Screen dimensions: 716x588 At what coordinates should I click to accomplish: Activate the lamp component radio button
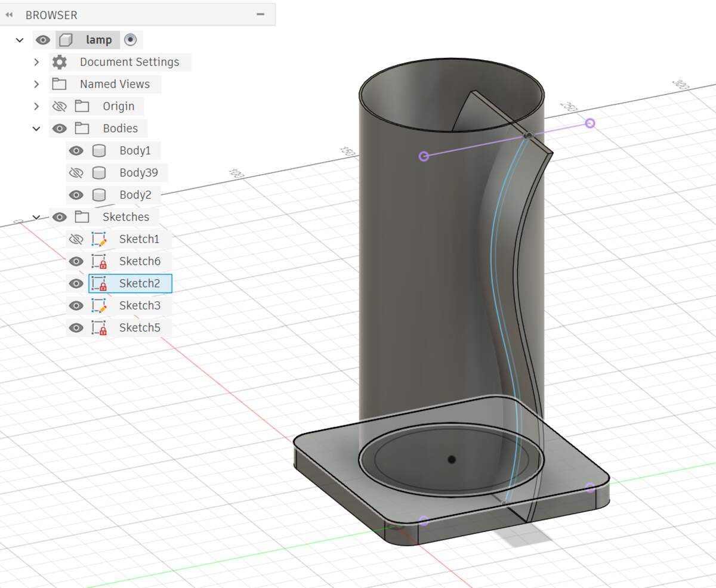pos(131,40)
